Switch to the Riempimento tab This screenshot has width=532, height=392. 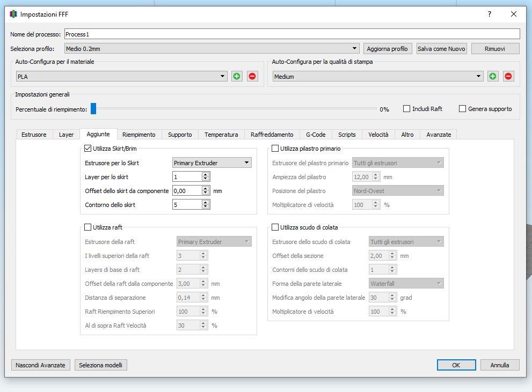point(139,135)
